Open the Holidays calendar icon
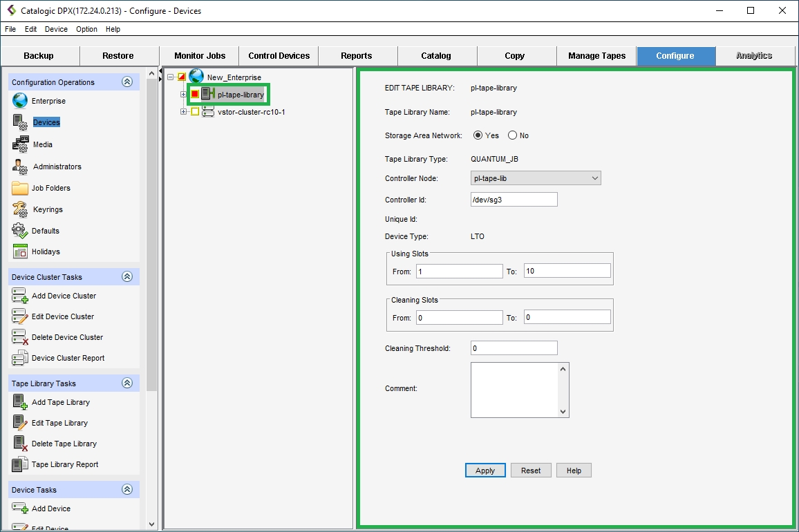 20,251
